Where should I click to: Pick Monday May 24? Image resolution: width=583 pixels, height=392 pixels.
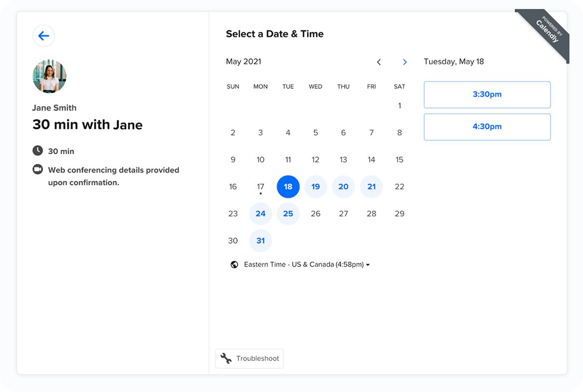pyautogui.click(x=261, y=214)
